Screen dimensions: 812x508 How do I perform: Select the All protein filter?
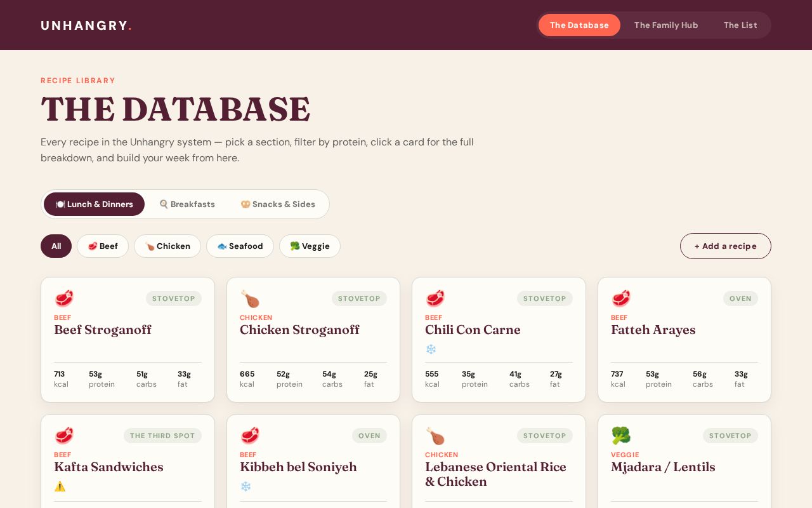click(x=56, y=246)
